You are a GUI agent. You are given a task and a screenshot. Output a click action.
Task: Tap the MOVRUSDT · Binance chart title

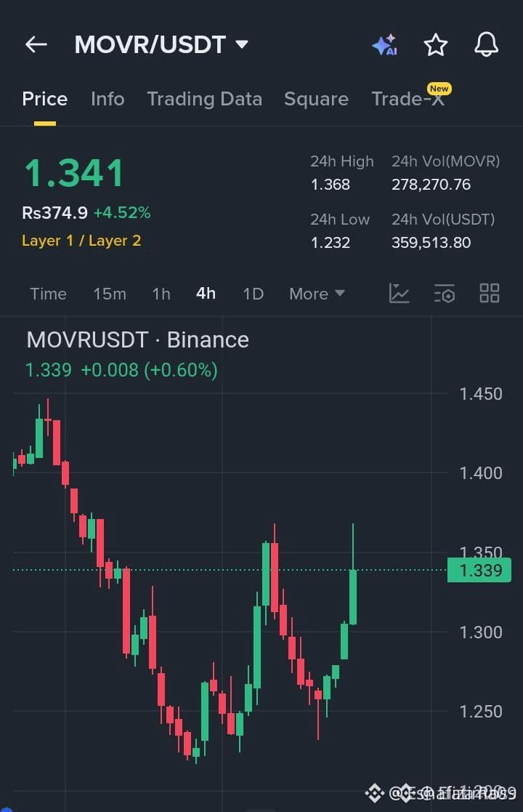137,340
